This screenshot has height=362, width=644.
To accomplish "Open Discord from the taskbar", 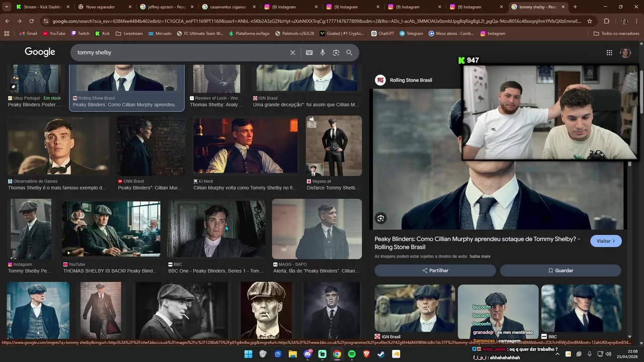I will coord(307,354).
